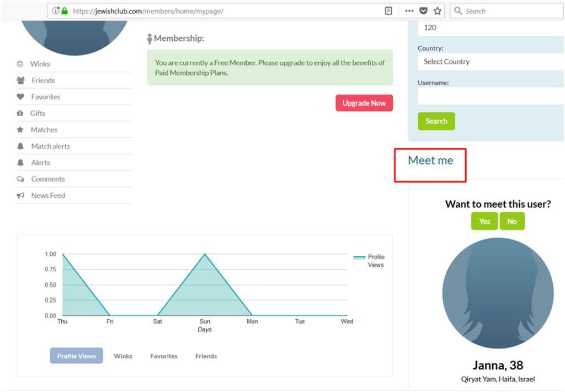
Task: Click the browser Search box
Action: 507,11
